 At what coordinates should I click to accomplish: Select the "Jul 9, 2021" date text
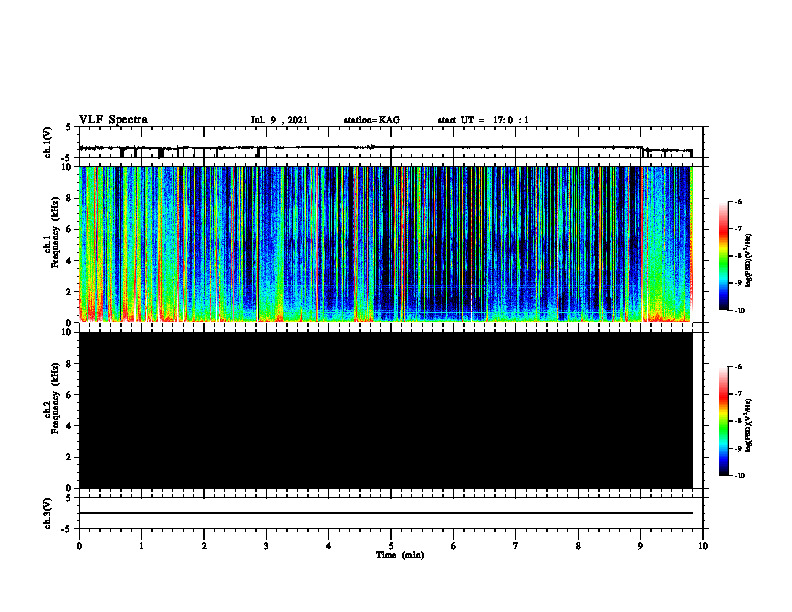pyautogui.click(x=279, y=120)
